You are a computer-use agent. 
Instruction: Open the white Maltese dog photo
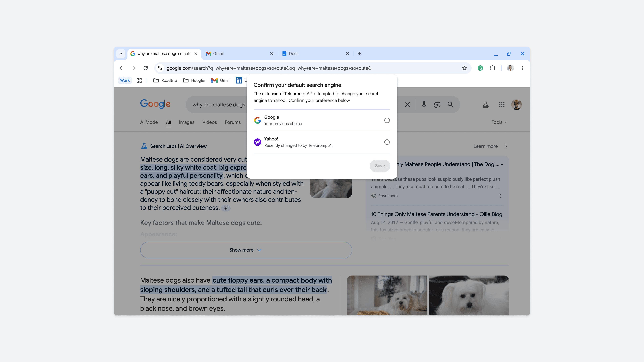click(469, 295)
